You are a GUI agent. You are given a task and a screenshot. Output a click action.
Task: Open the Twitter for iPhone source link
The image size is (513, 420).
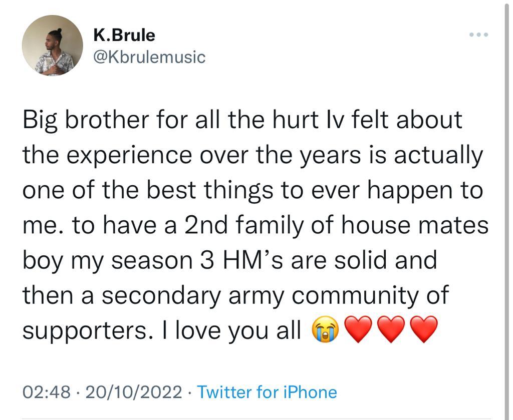click(267, 391)
